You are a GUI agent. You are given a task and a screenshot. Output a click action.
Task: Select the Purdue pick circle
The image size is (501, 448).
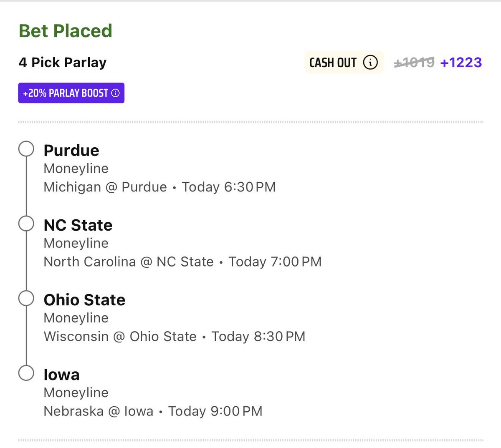26,149
